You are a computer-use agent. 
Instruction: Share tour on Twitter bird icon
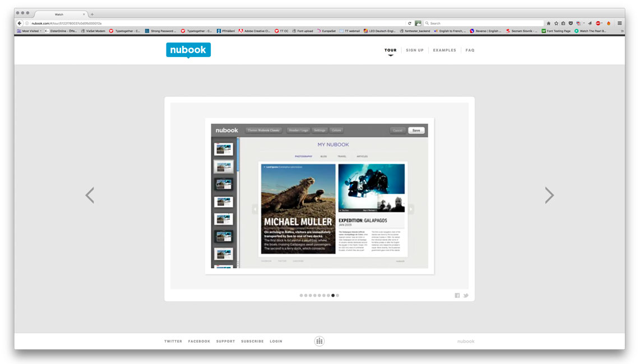click(x=466, y=296)
